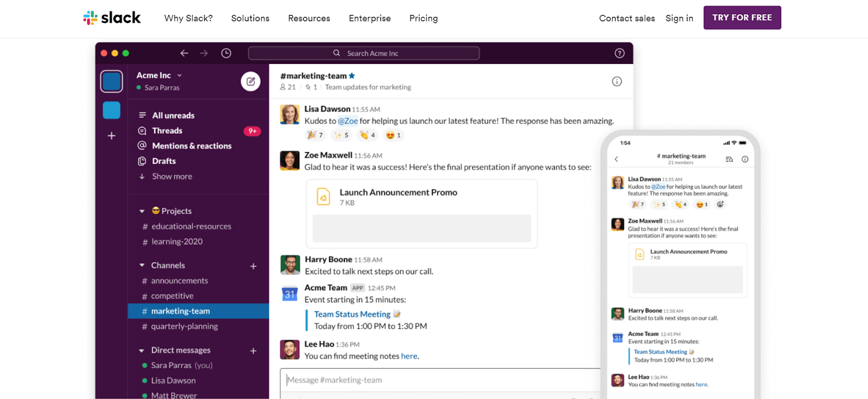Go to the Pricing page
This screenshot has height=399, width=868.
pyautogui.click(x=424, y=18)
